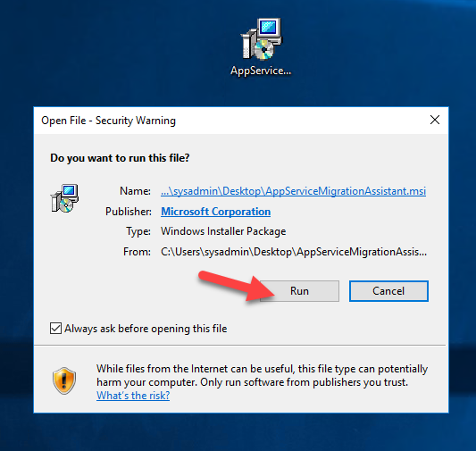This screenshot has height=451, width=476.
Task: Click the Internet files warning message text
Action: pos(262,375)
